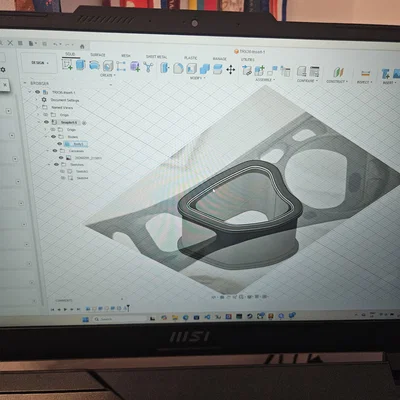Open the Construct dropdown menu

tap(337, 82)
